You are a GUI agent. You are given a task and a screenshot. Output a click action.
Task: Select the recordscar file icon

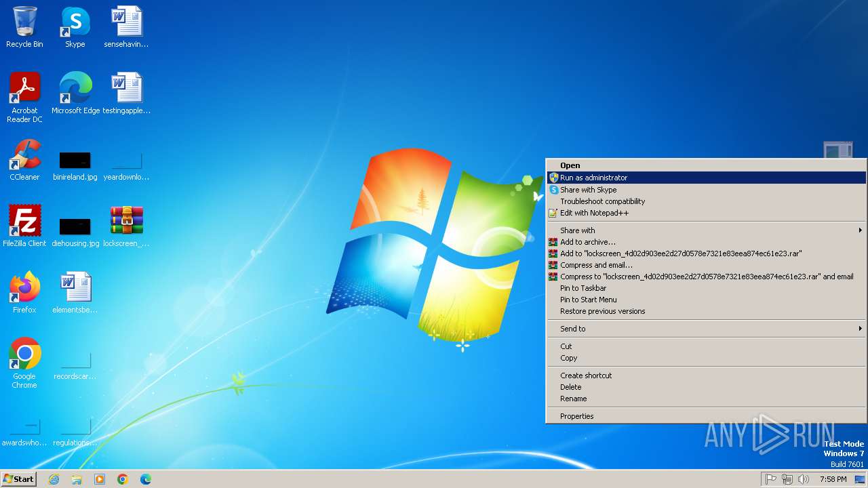(x=75, y=366)
